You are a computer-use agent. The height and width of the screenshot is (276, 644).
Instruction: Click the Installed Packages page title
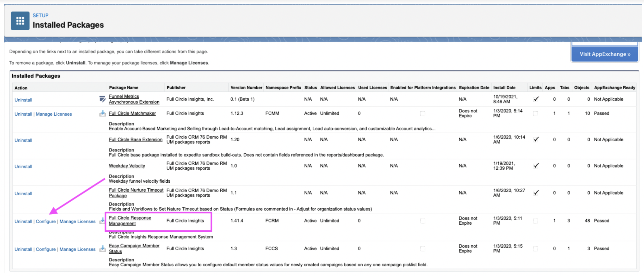(x=68, y=25)
